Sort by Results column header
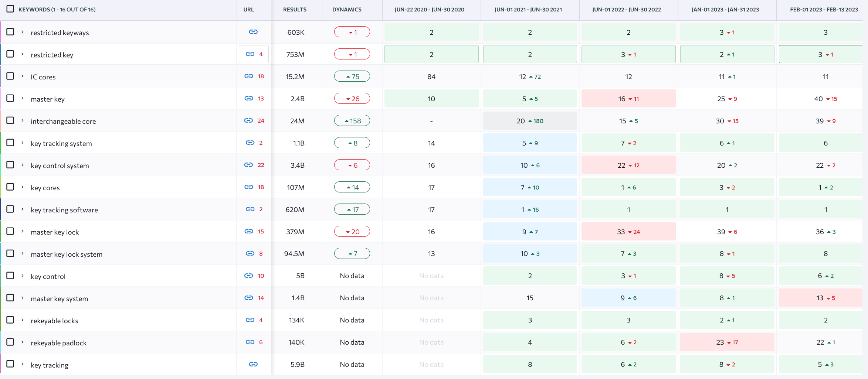This screenshot has height=379, width=868. coord(295,10)
